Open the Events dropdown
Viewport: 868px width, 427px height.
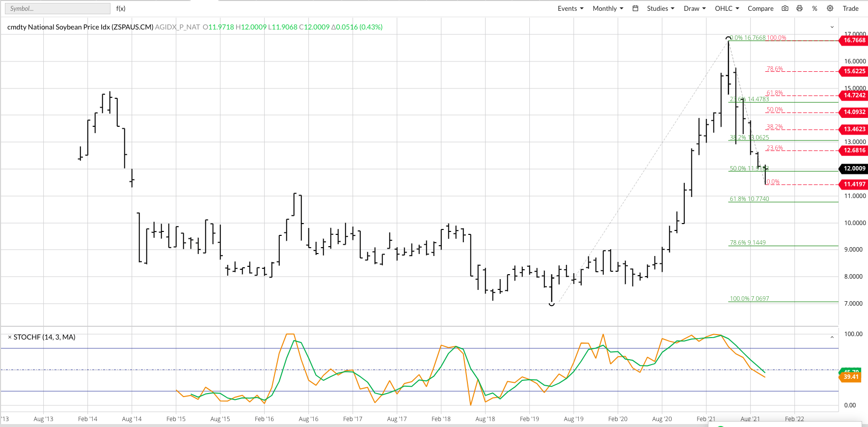click(x=570, y=8)
